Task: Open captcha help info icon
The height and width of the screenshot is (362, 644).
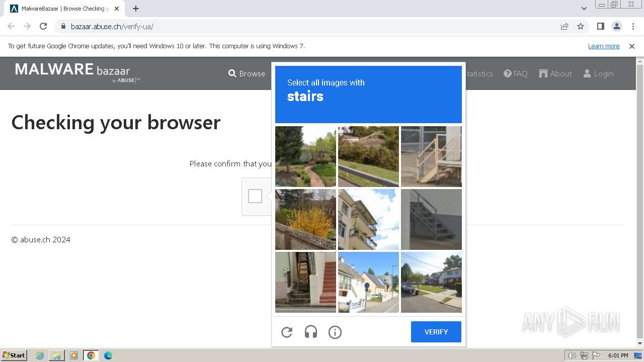Action: tap(335, 332)
